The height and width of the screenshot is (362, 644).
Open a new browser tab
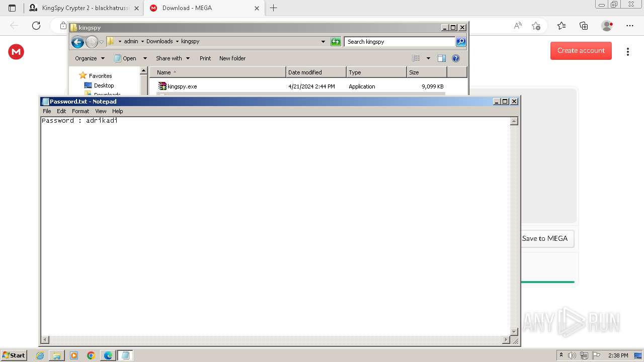click(273, 8)
